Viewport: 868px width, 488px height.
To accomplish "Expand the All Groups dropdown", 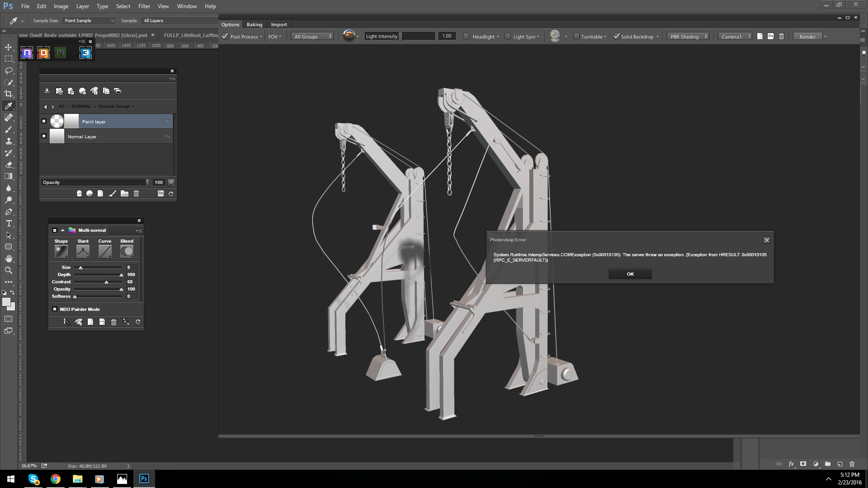I will [x=313, y=37].
